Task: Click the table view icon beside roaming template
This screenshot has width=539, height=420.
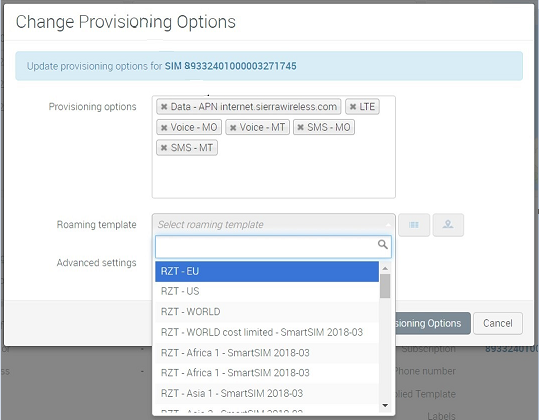Action: tap(414, 225)
